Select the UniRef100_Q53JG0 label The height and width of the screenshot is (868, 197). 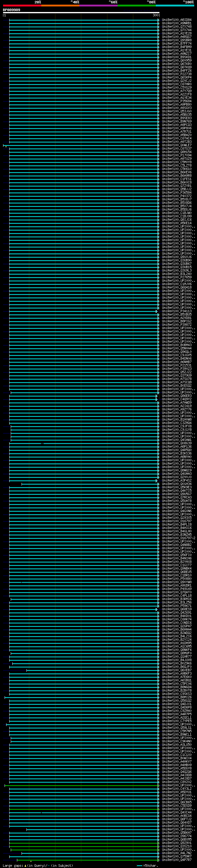coord(176,111)
